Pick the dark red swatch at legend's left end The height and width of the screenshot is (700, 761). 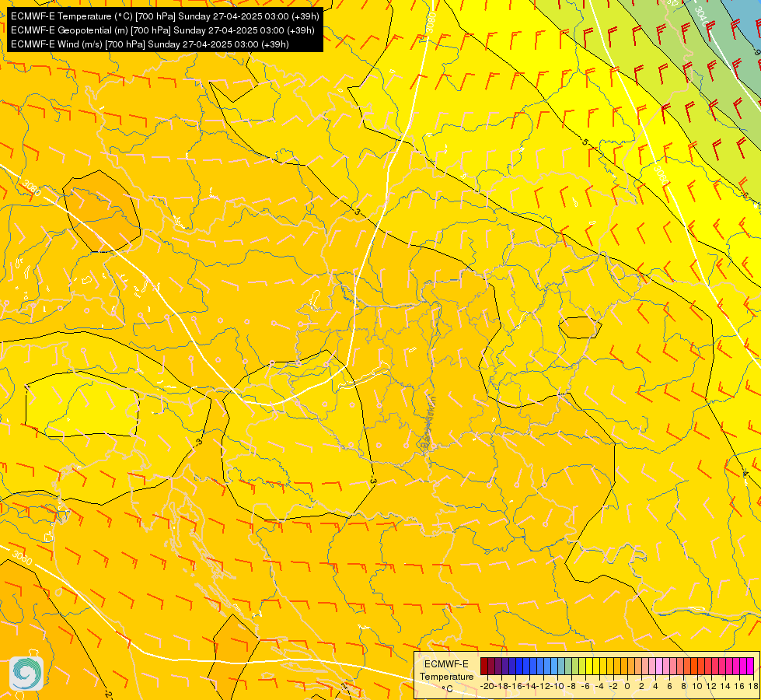click(x=483, y=666)
